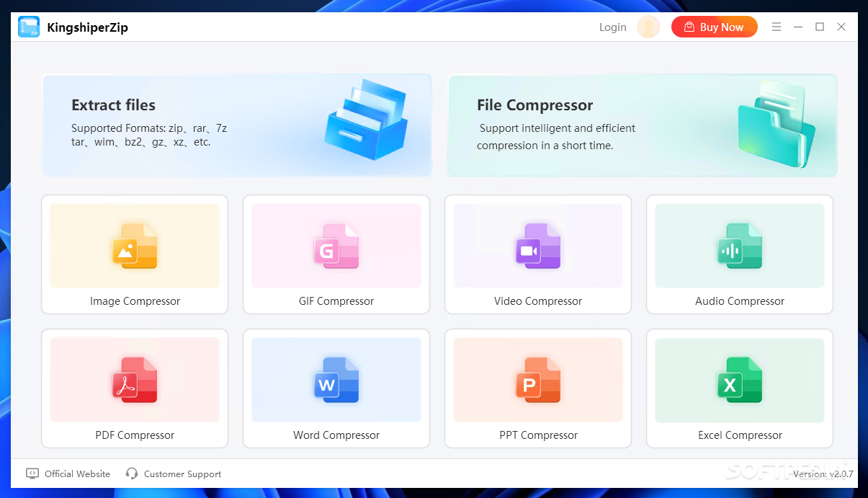Click the File Compressor heading
This screenshot has width=868, height=498.
pyautogui.click(x=535, y=105)
